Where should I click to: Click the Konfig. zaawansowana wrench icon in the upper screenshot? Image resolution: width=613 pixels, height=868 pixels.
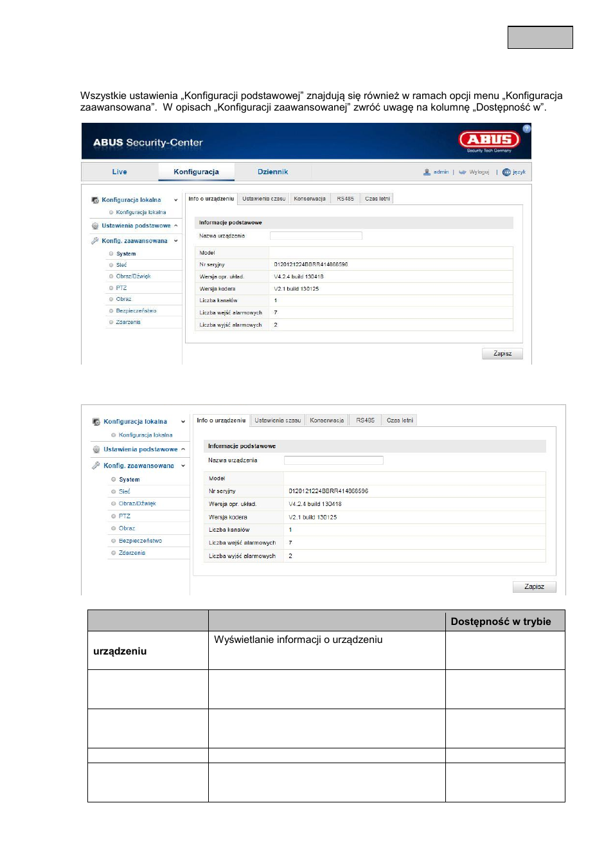coord(95,240)
